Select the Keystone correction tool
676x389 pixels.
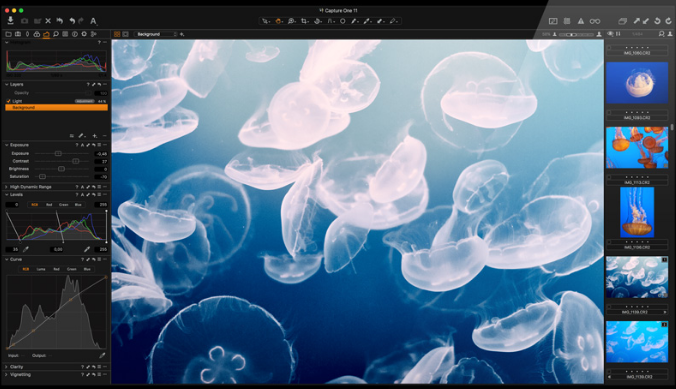pyautogui.click(x=331, y=21)
